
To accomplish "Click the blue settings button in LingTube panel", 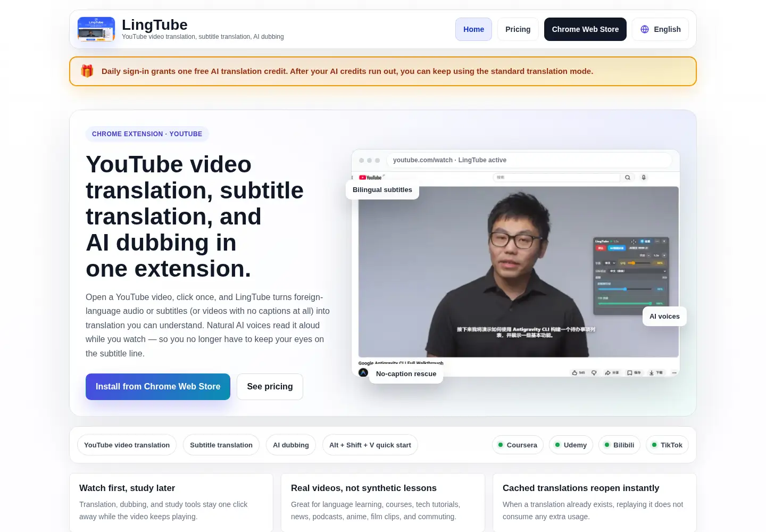I will click(x=645, y=242).
